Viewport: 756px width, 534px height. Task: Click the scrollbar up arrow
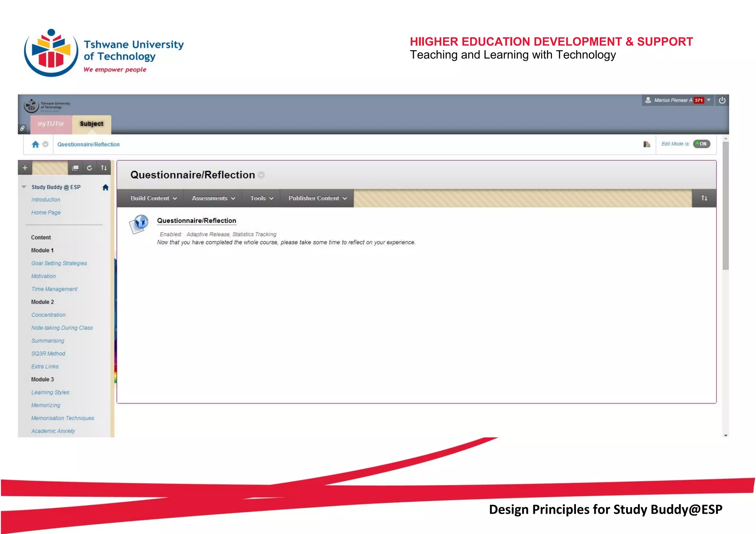pyautogui.click(x=726, y=138)
